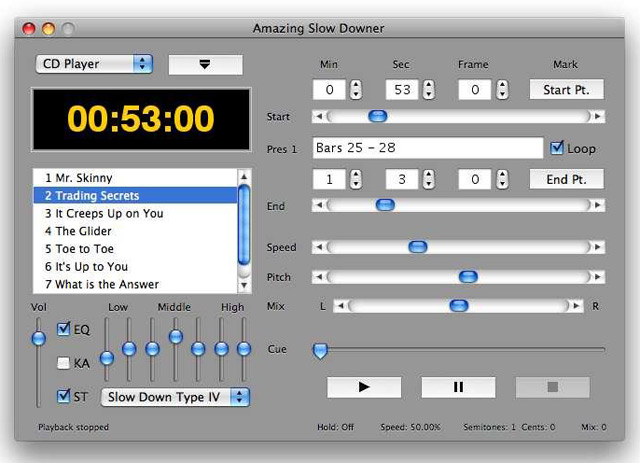Image resolution: width=640 pixels, height=463 pixels.
Task: Select track 5 Toe to Toe
Action: 135,249
